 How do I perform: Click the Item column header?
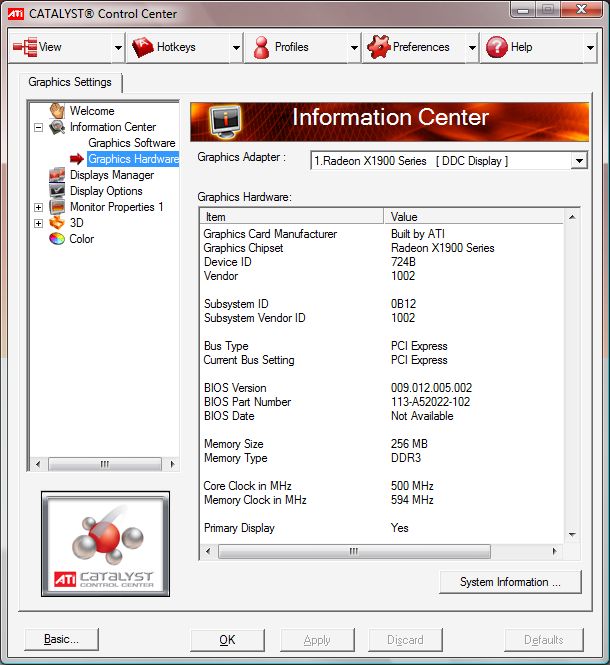[x=292, y=217]
